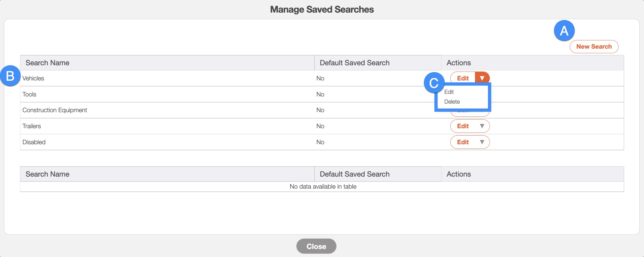Select the Disabled search name
Image resolution: width=644 pixels, height=257 pixels.
pyautogui.click(x=34, y=142)
